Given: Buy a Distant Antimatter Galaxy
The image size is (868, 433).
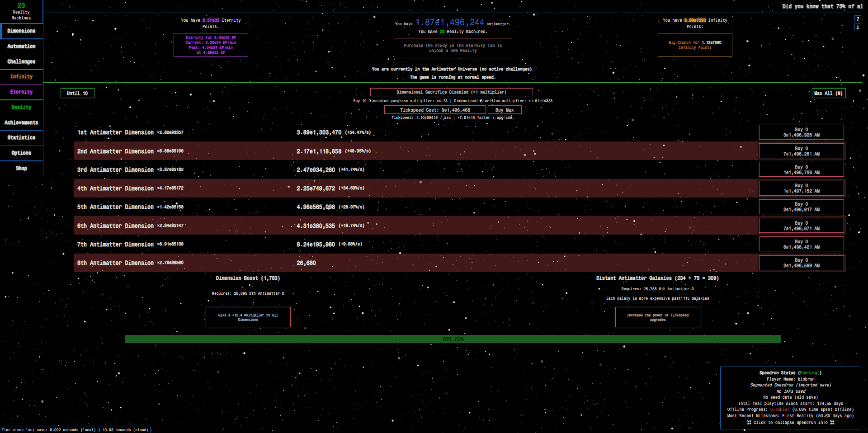Looking at the screenshot, I should click(657, 317).
